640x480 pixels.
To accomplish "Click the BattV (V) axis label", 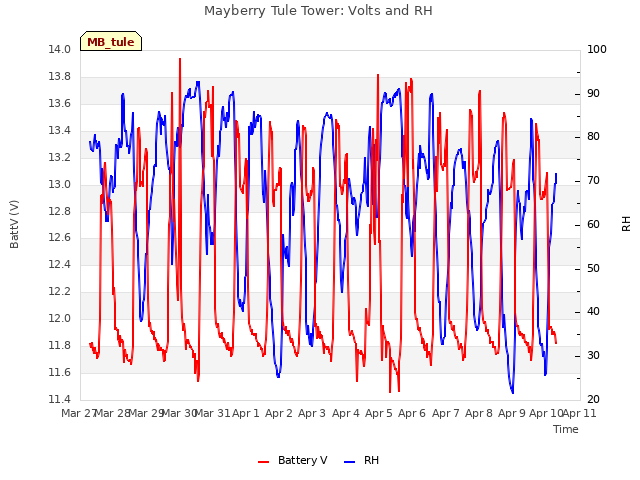I will [x=14, y=224].
